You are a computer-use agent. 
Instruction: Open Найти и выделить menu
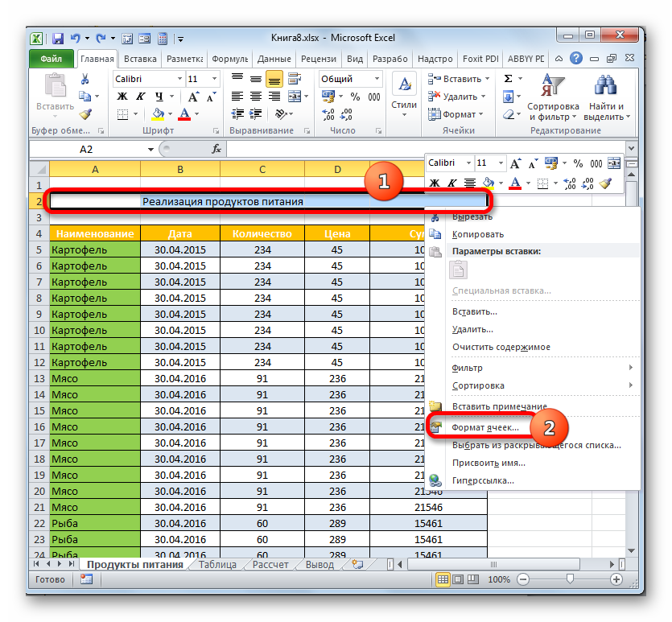tap(606, 97)
